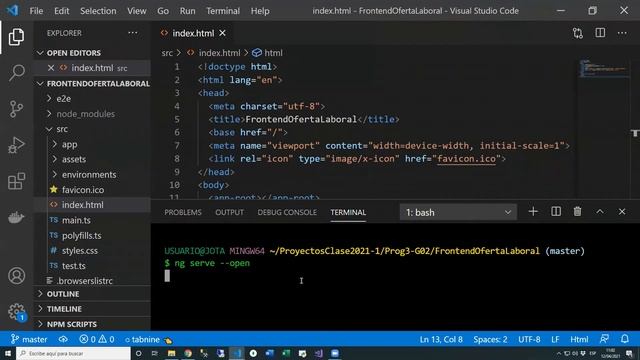
Task: Open the Edit menu
Action: (x=62, y=11)
